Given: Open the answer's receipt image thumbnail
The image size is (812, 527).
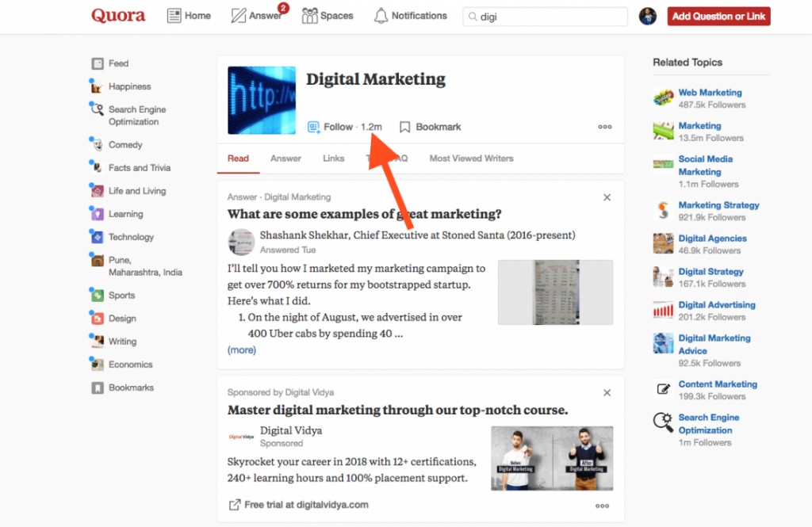Looking at the screenshot, I should [x=556, y=292].
